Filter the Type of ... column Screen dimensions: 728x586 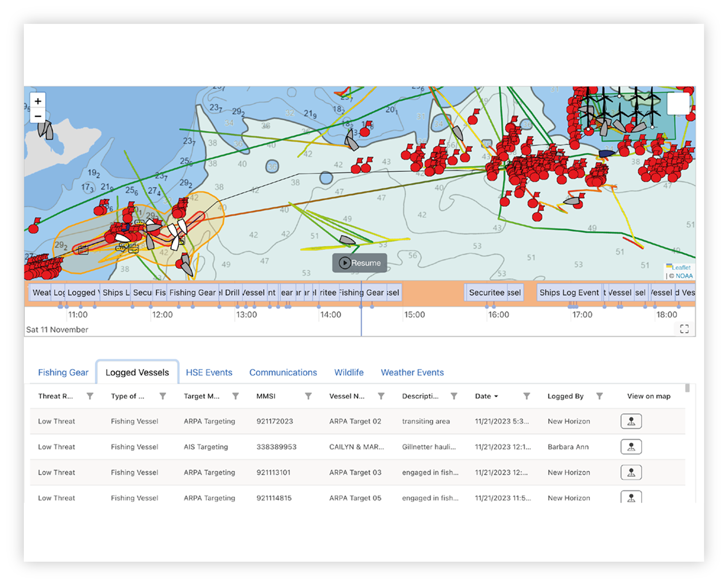tap(163, 396)
